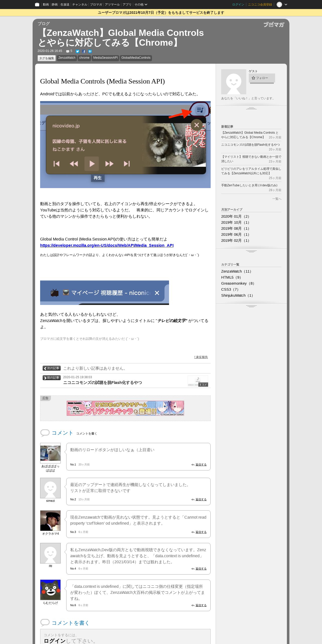Viewport: 322px width, 644px height.
Task: Open archive 2019年 06月
Action: [235, 234]
